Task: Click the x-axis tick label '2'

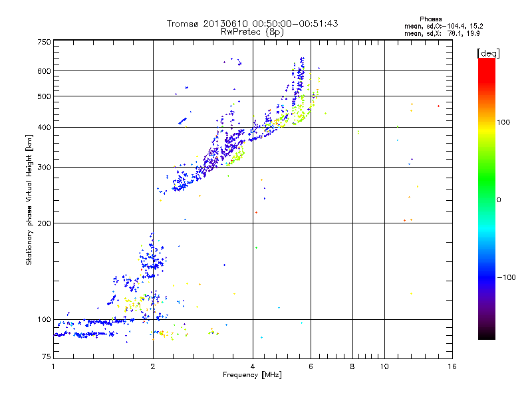Action: click(x=153, y=366)
